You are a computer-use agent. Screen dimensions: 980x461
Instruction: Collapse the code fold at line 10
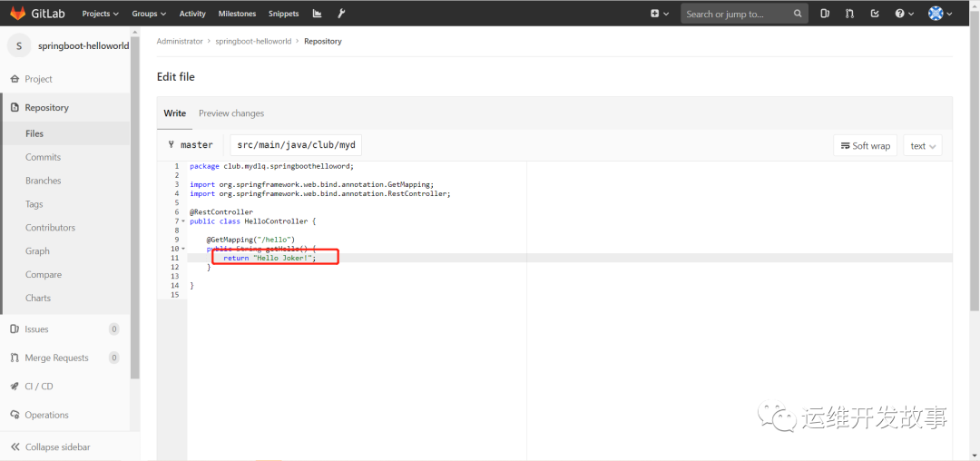coord(183,249)
